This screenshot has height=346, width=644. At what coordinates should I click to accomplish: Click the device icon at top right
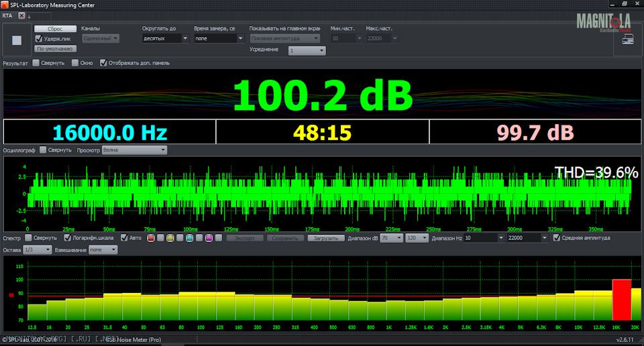point(629,40)
